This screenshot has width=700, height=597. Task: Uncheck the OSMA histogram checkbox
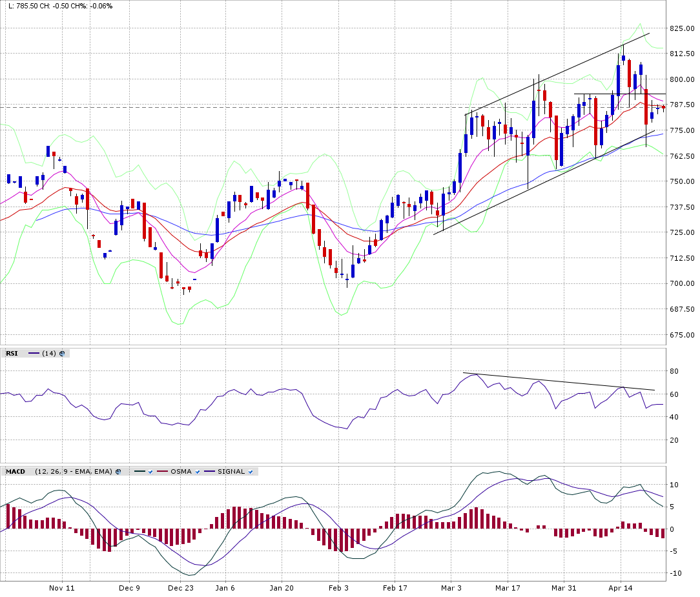pos(198,472)
